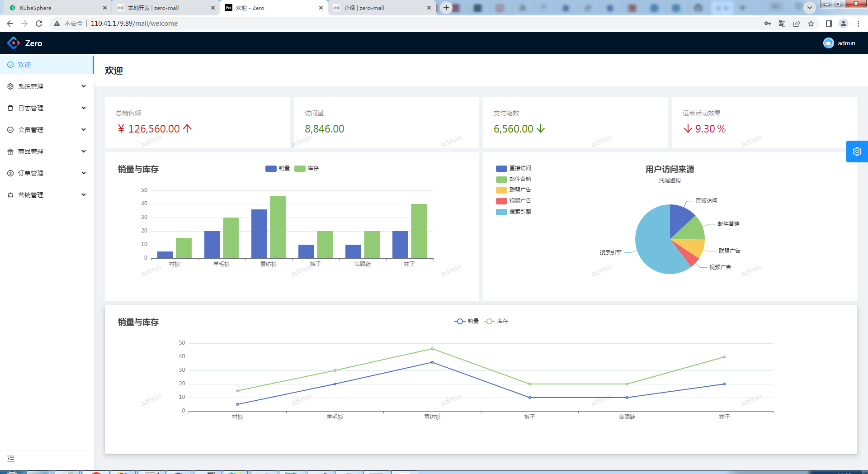The height and width of the screenshot is (474, 868).
Task: Click the 商品管理 gift icon
Action: (x=10, y=152)
